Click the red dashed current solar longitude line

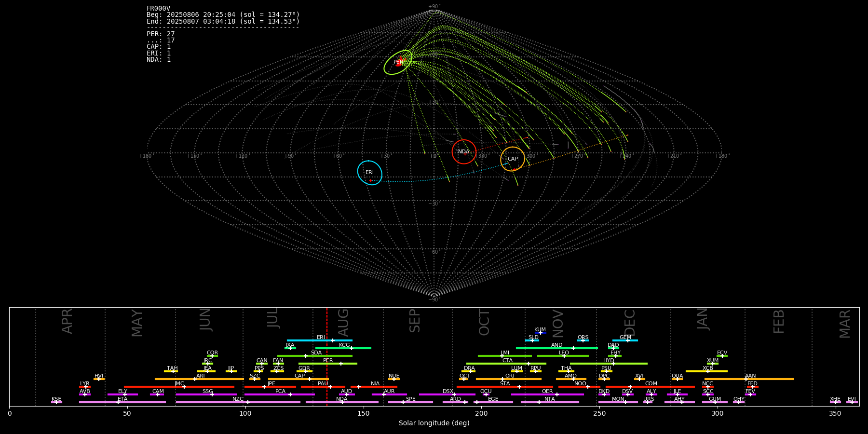coord(327,356)
